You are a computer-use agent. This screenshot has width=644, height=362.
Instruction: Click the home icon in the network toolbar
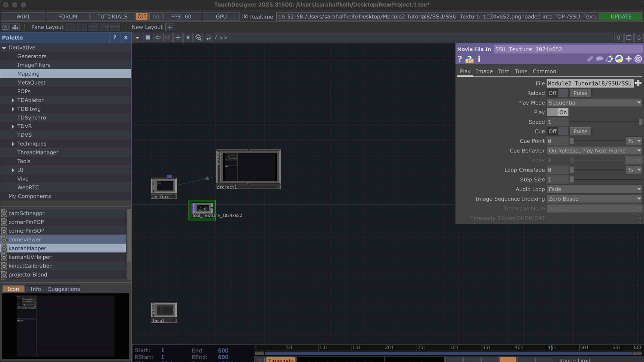[208, 38]
